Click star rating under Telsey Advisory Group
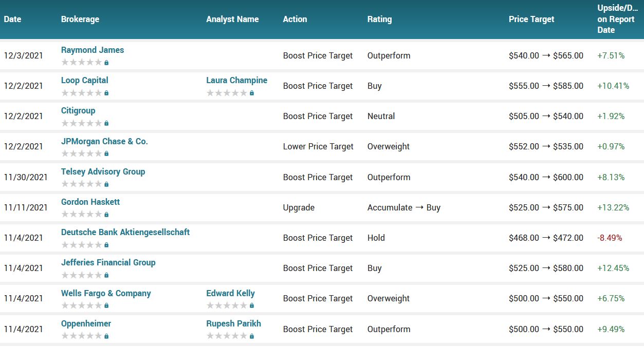Screen dimensions: 644x347 point(82,184)
